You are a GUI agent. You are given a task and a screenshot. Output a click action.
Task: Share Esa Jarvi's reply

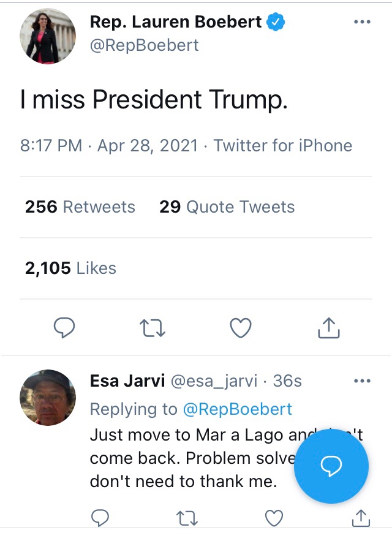(x=362, y=518)
